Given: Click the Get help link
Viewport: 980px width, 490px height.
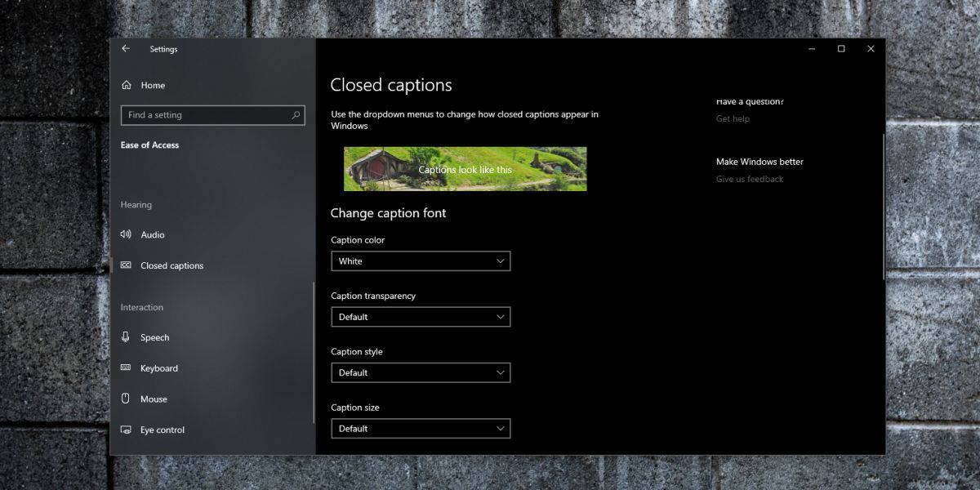Looking at the screenshot, I should click(x=733, y=119).
